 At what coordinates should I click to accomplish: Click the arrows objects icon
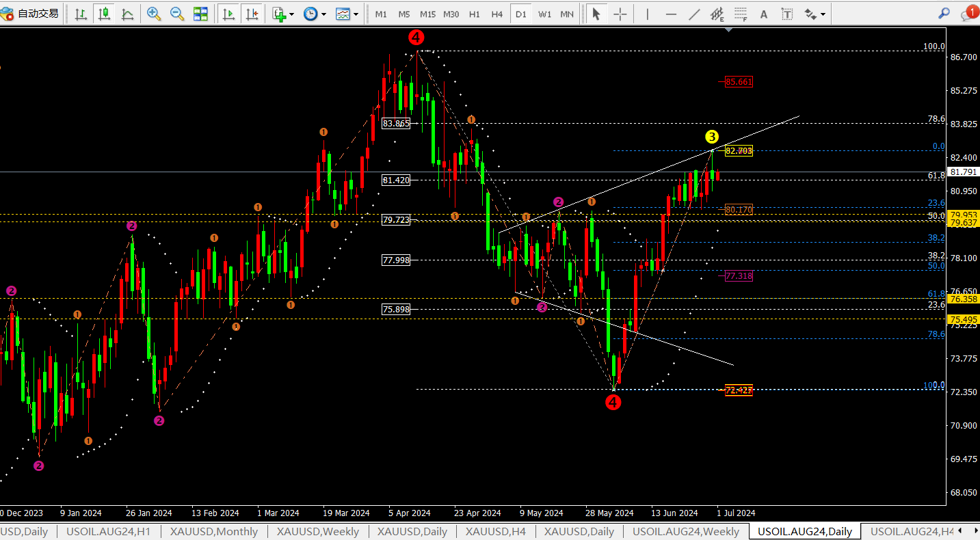(x=810, y=14)
